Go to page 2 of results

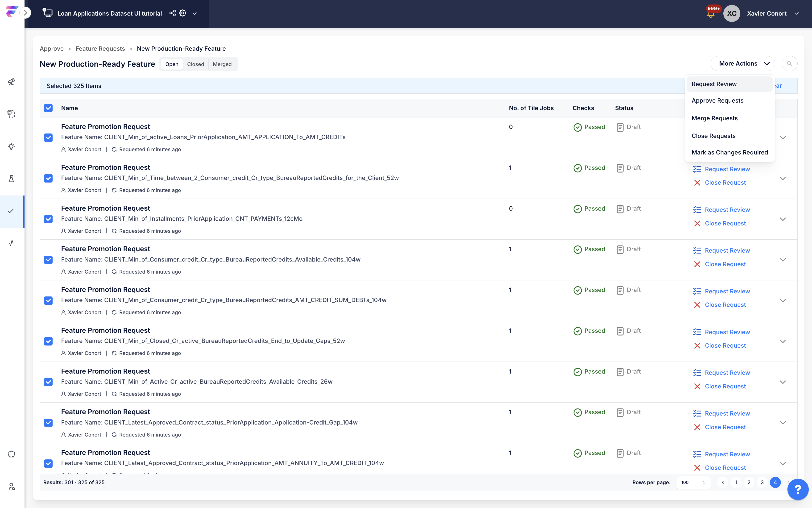point(749,483)
